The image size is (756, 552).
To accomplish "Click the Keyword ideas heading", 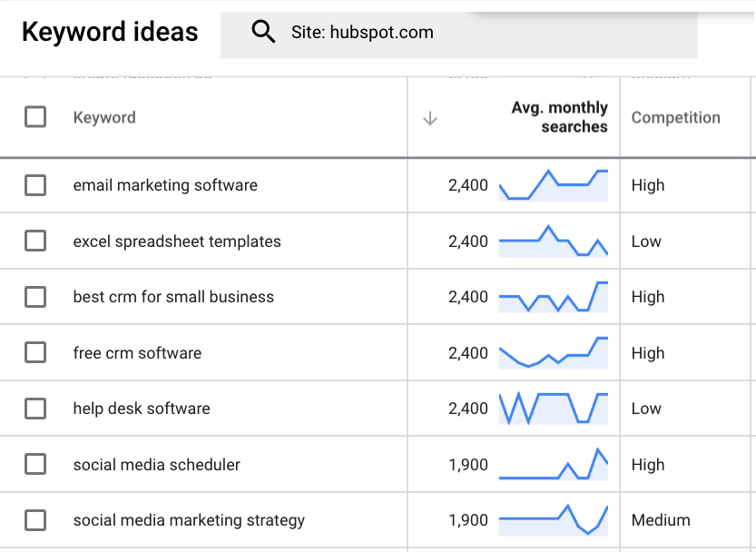I will (x=109, y=31).
